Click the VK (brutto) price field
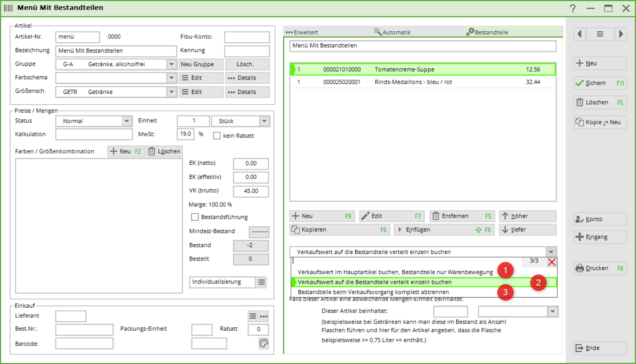Viewport: 636px width, 364px height. coord(251,191)
